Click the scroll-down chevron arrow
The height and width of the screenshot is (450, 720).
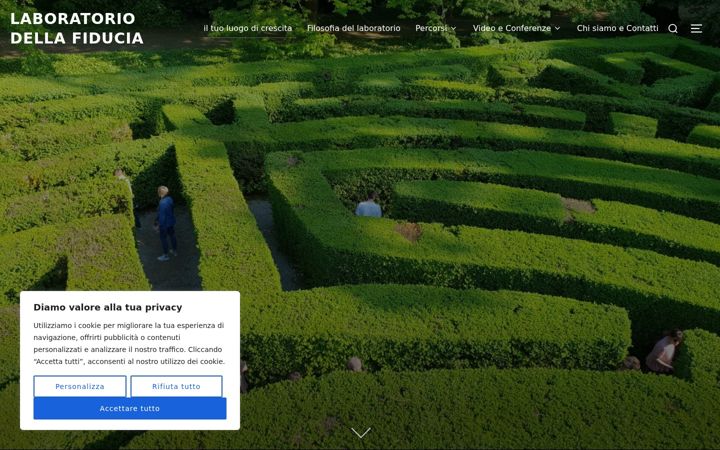[360, 433]
